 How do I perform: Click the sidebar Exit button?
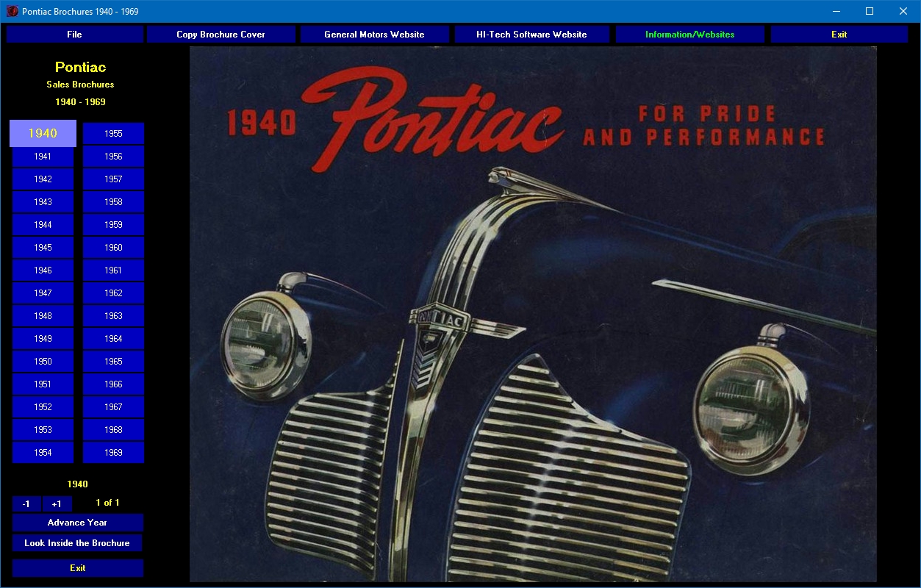point(77,568)
